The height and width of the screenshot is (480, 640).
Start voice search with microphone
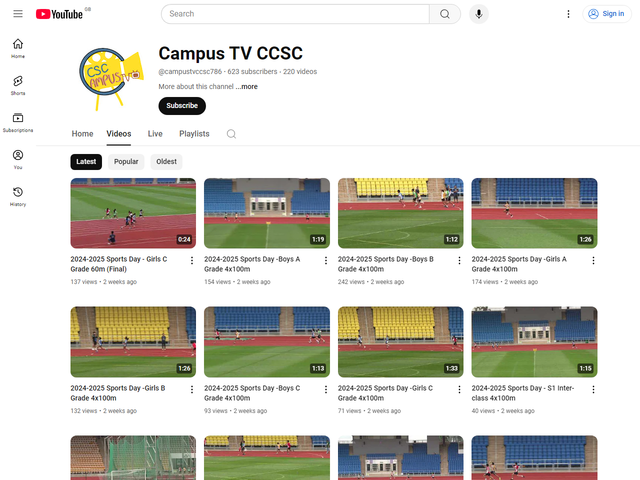coord(479,14)
